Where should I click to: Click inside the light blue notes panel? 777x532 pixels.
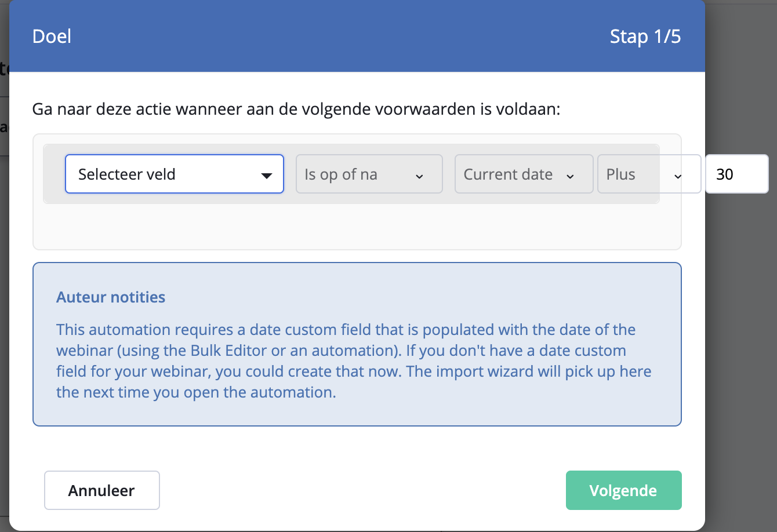click(357, 344)
